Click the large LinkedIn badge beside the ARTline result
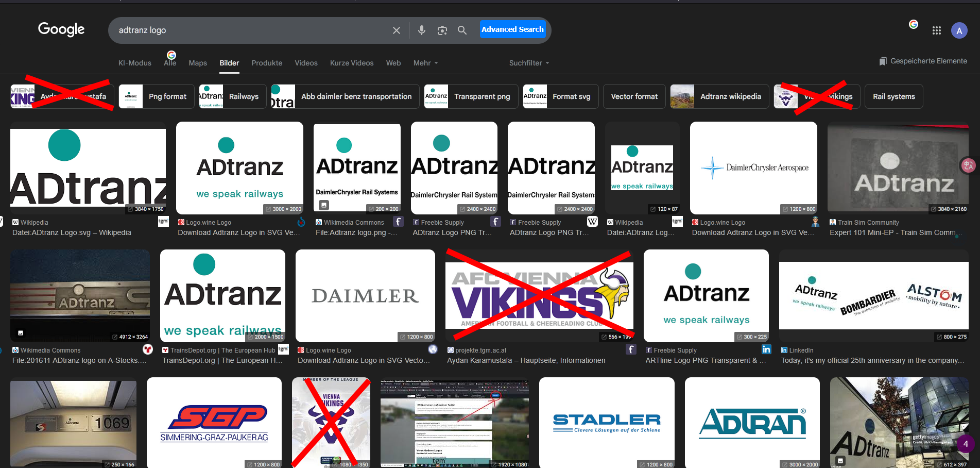 766,349
